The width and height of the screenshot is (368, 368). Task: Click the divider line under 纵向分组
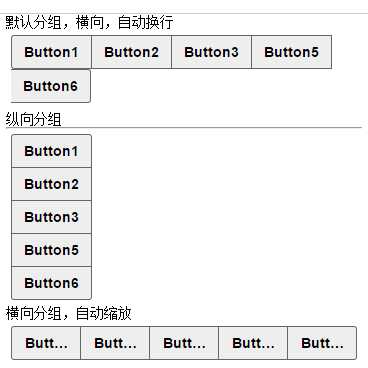pyautogui.click(x=184, y=127)
